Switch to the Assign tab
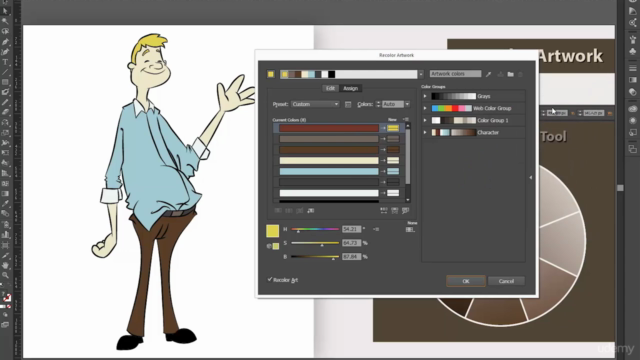Image resolution: width=640 pixels, height=360 pixels. 350,88
